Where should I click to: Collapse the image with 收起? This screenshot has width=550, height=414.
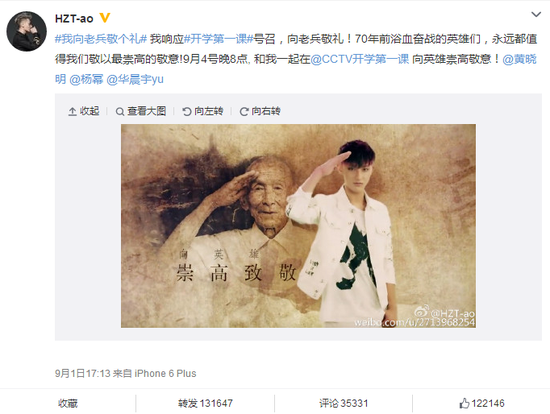point(84,111)
